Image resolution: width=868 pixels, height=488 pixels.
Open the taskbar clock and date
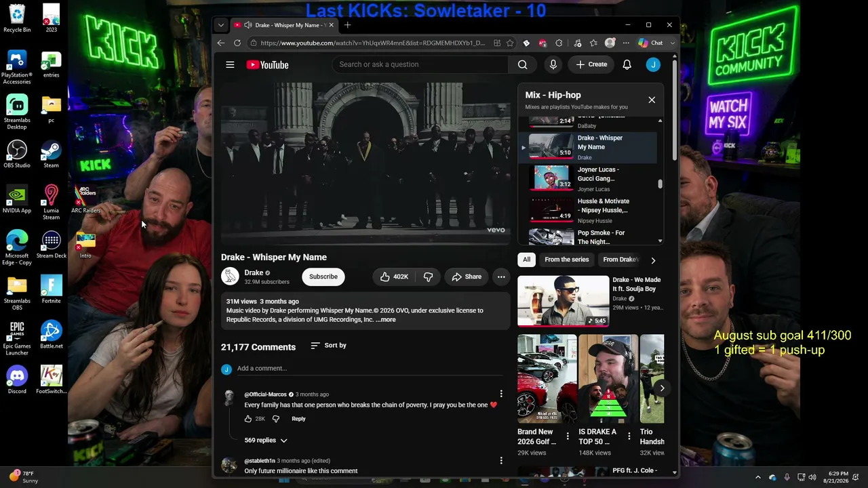coord(838,477)
